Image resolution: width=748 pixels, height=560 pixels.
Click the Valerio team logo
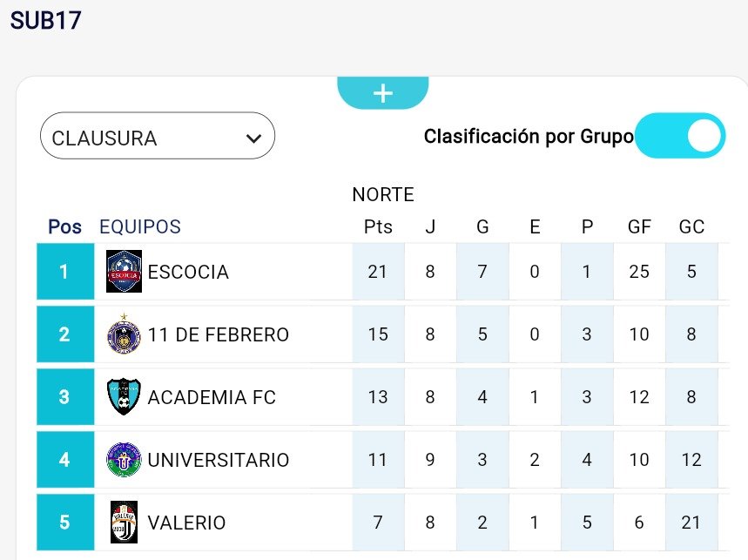pyautogui.click(x=124, y=523)
